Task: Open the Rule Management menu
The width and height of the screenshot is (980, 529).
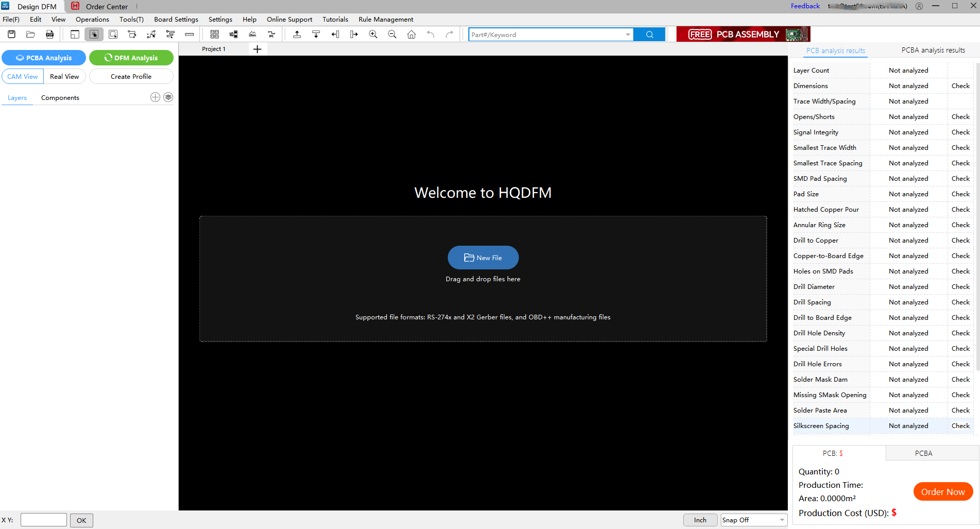Action: coord(385,20)
